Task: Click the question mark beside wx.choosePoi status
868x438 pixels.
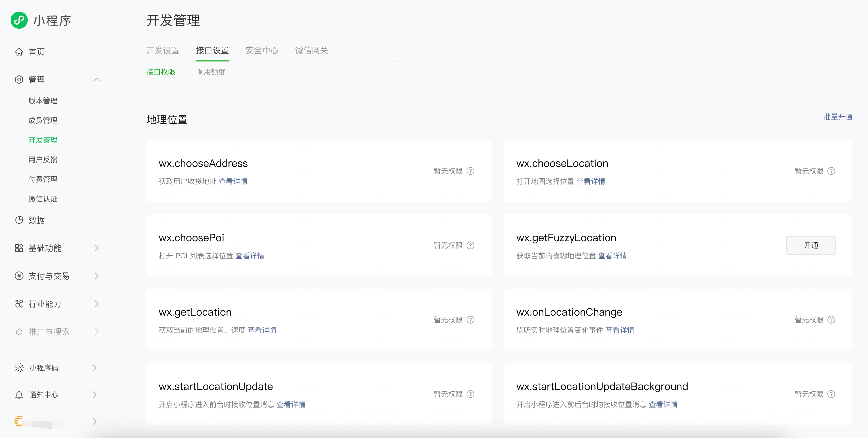Action: [470, 245]
